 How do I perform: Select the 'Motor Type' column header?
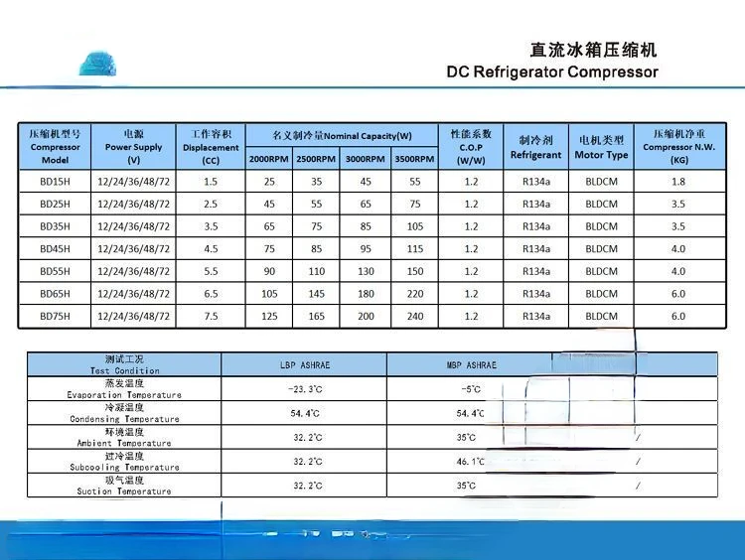tap(601, 147)
